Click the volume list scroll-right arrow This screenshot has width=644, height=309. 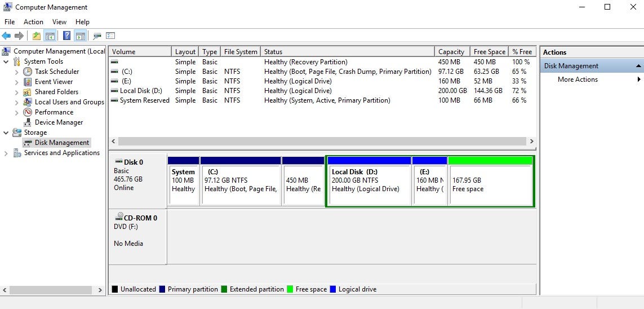[x=531, y=142]
